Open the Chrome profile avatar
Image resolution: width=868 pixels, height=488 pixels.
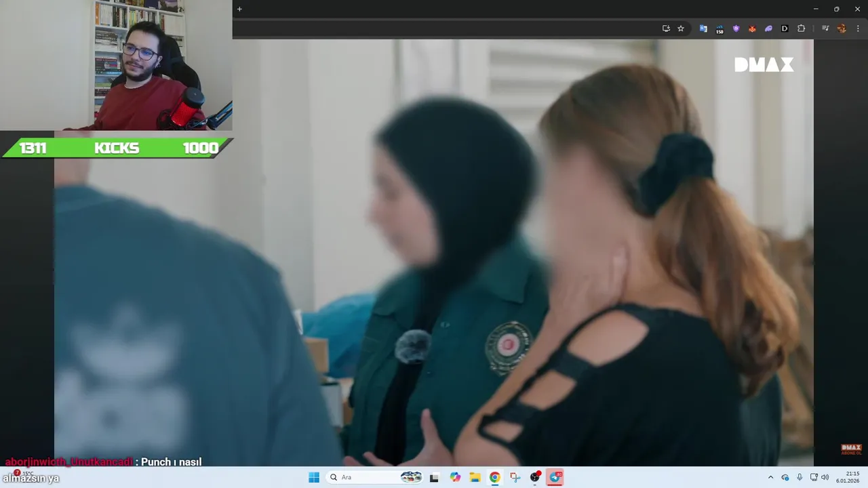[x=842, y=28]
